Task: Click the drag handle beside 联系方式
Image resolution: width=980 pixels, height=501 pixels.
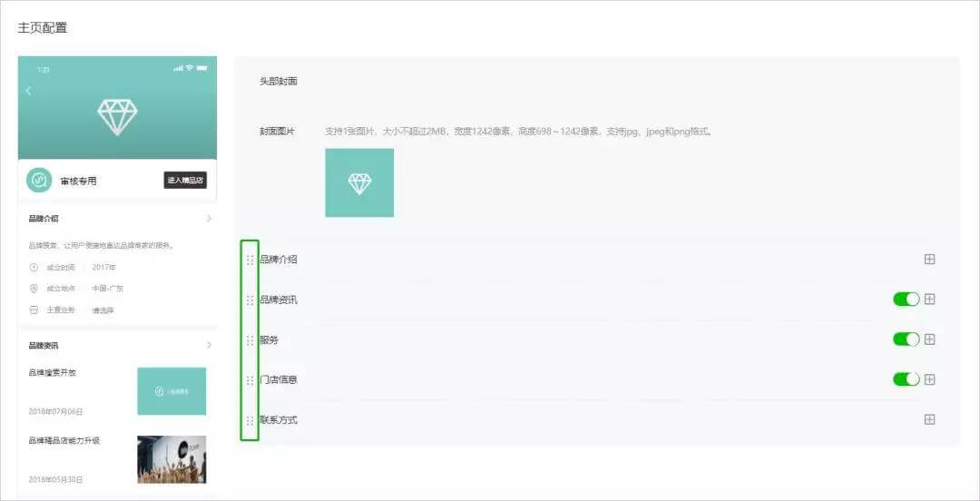Action: [250, 421]
